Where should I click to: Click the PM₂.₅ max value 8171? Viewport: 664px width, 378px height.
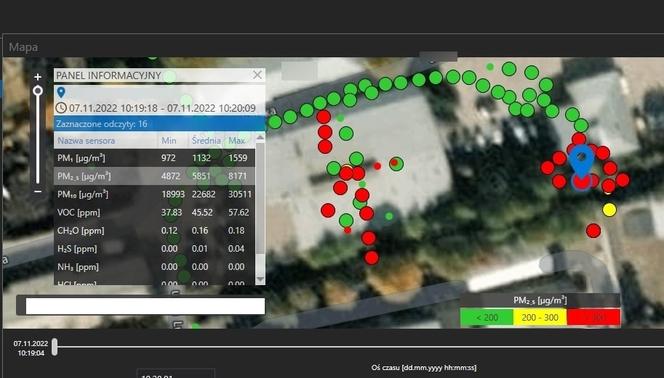238,176
